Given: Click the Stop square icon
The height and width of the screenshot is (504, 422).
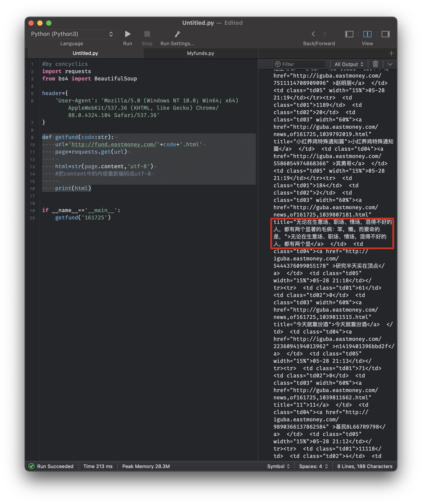Looking at the screenshot, I should 147,34.
